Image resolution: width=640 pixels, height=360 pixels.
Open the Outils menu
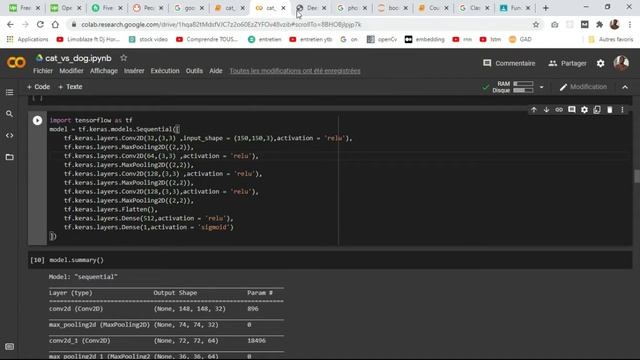tap(194, 71)
